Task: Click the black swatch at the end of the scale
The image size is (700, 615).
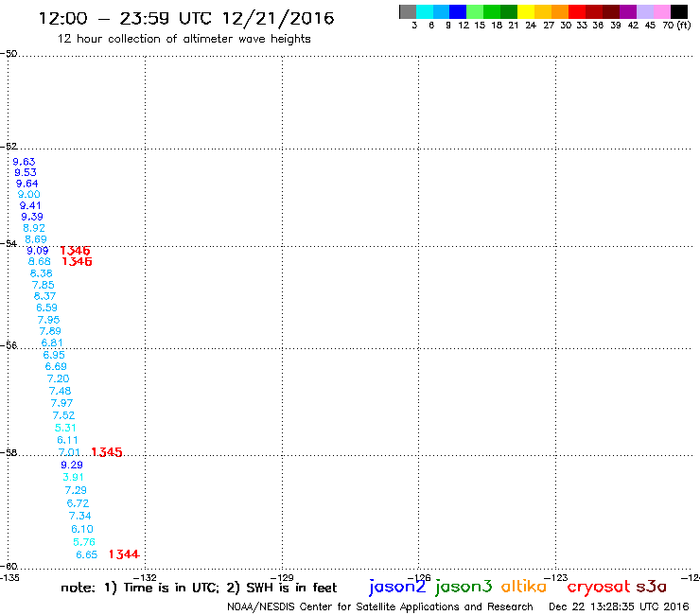Action: [x=679, y=11]
